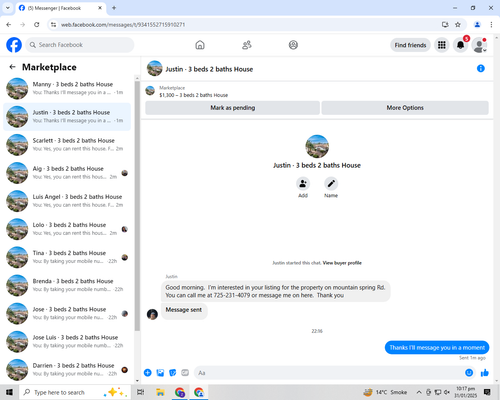The height and width of the screenshot is (400, 500).
Task: Open Jose's 3 beds 2 baths chat
Action: pos(67,313)
